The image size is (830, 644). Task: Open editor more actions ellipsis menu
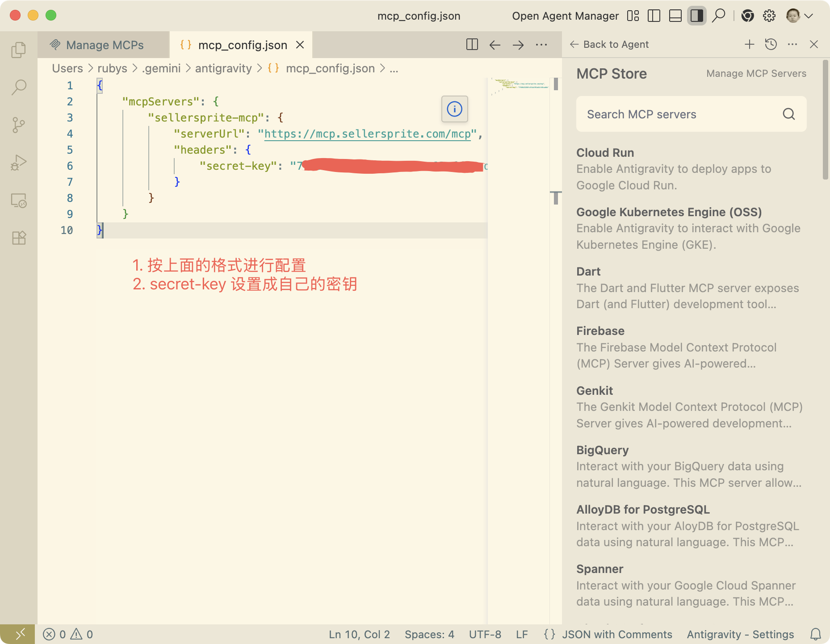click(x=541, y=45)
